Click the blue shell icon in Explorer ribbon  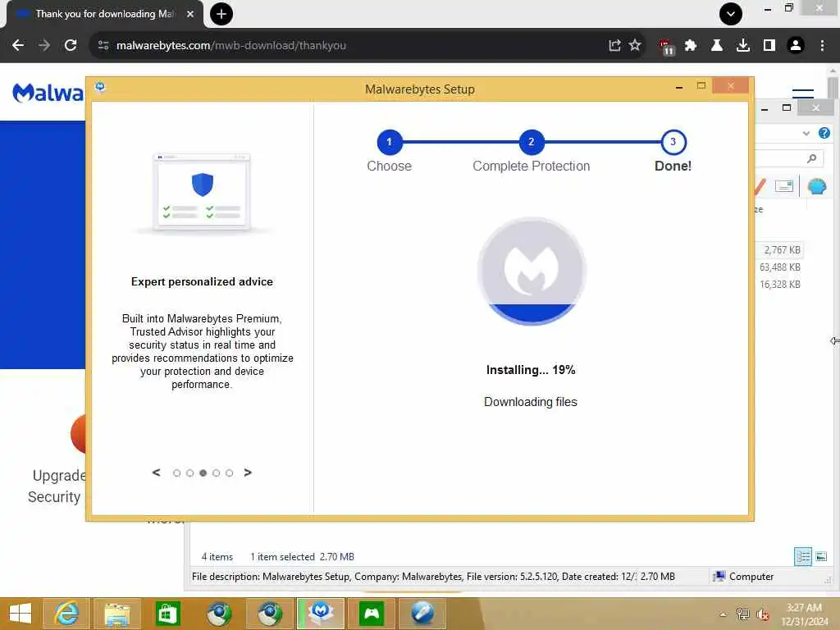click(817, 186)
